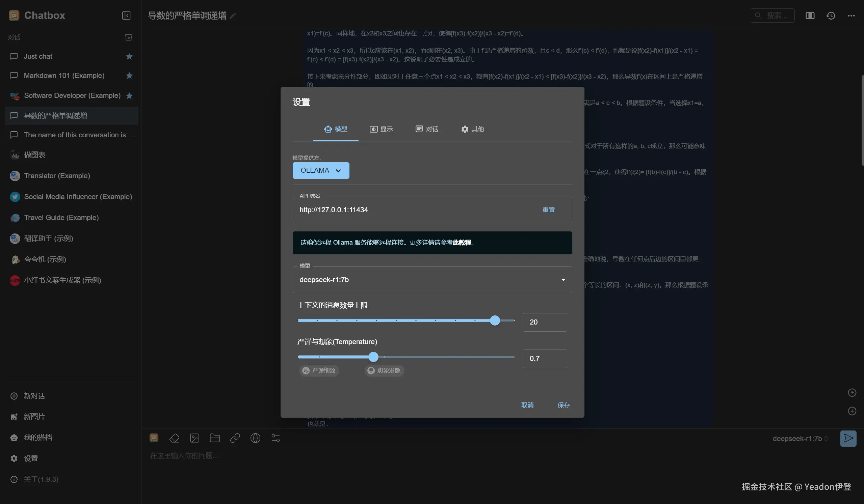Click the image attach icon in the toolbar
Screen dimensions: 864x504
point(194,438)
